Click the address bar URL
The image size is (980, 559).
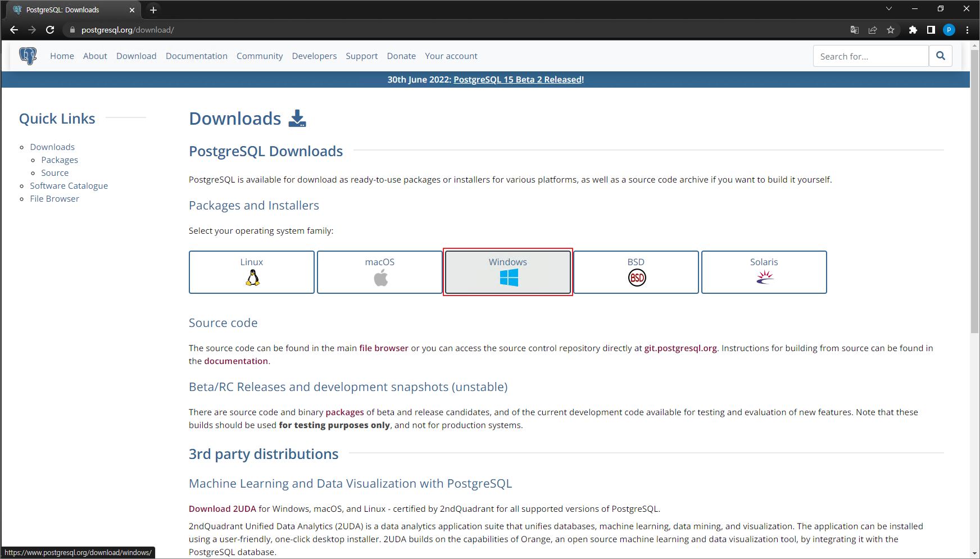click(x=128, y=30)
